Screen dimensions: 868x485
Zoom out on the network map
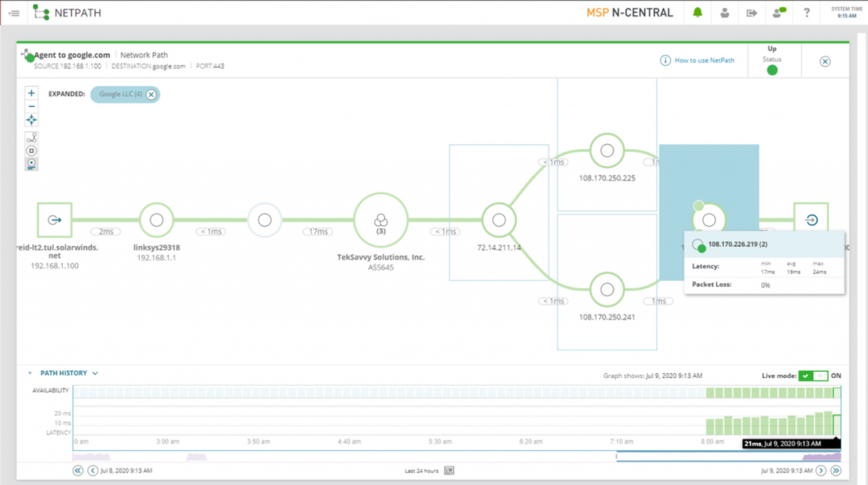[x=31, y=106]
